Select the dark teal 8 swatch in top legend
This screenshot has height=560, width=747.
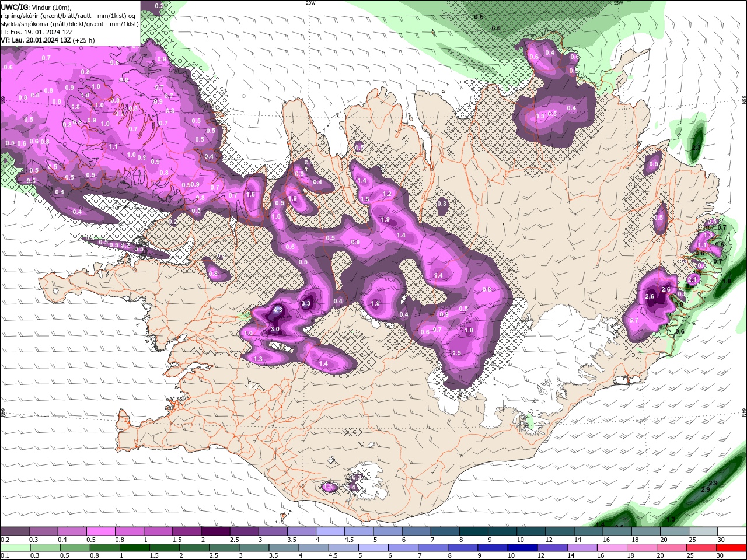click(x=473, y=531)
